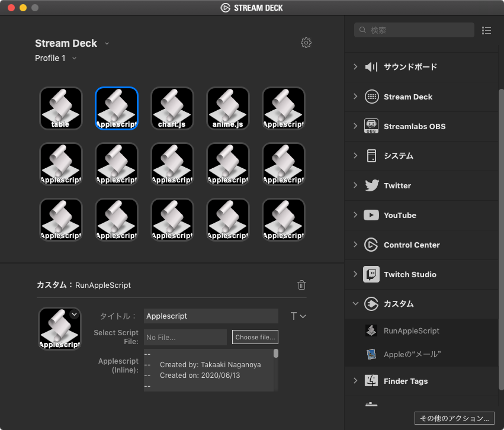
Task: Click the search magnifier icon
Action: coord(362,30)
